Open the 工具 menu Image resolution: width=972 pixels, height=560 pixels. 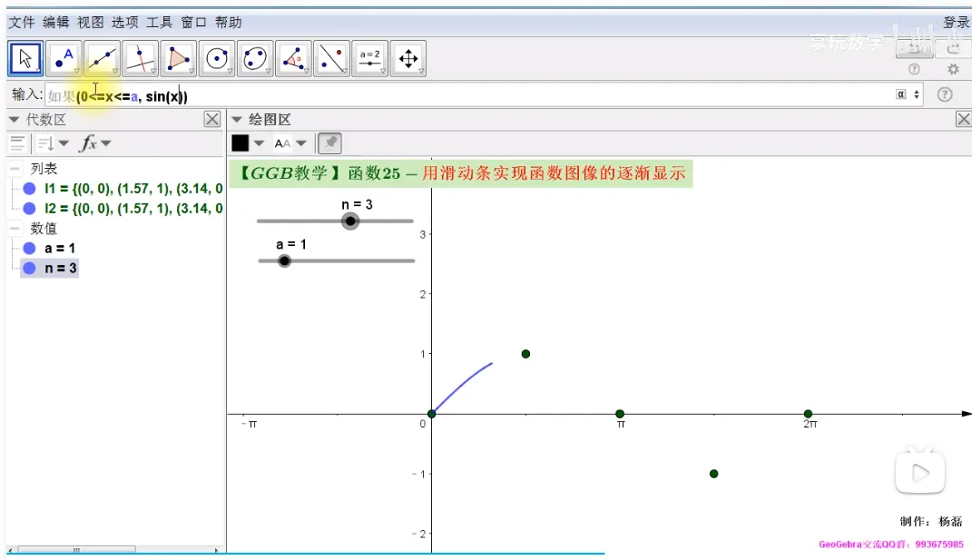point(159,22)
